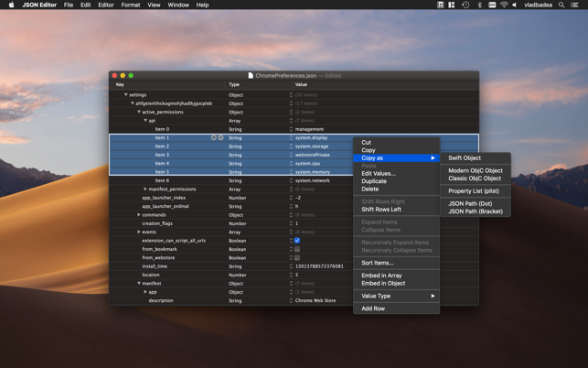Choose Copy from the context menu

[396, 150]
